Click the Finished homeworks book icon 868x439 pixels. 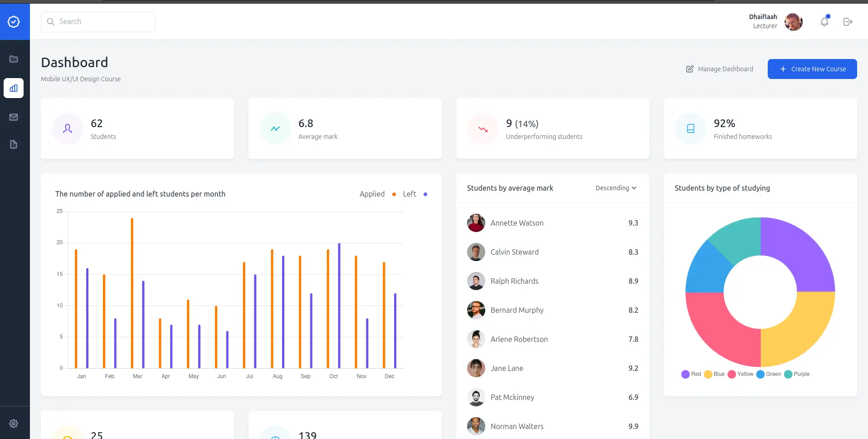click(x=691, y=128)
